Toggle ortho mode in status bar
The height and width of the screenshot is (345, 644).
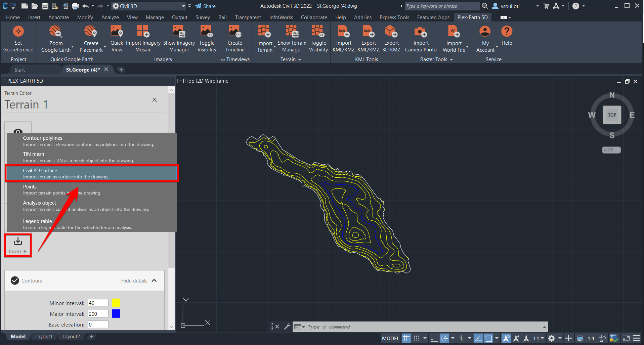(434, 338)
